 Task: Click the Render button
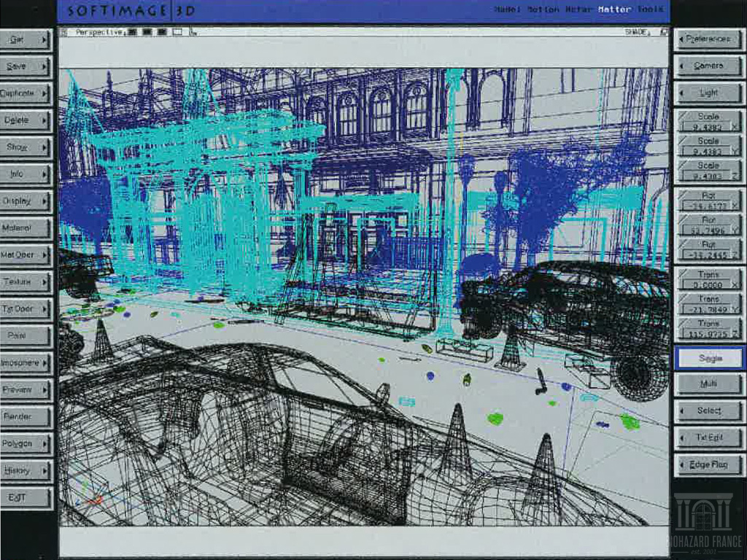(26, 416)
